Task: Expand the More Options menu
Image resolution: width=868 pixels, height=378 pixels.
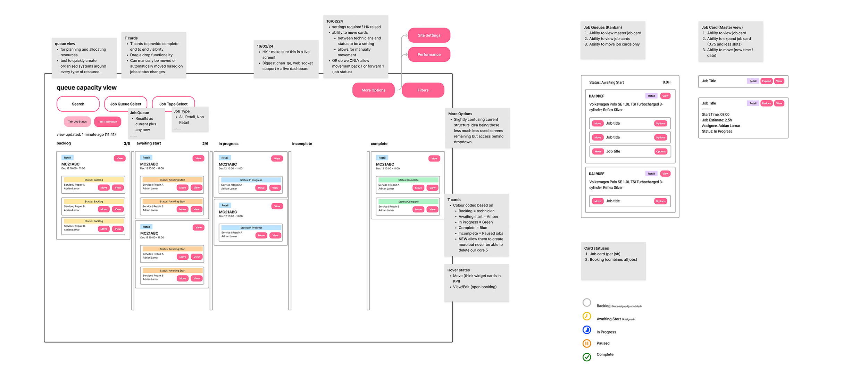Action: coord(373,90)
